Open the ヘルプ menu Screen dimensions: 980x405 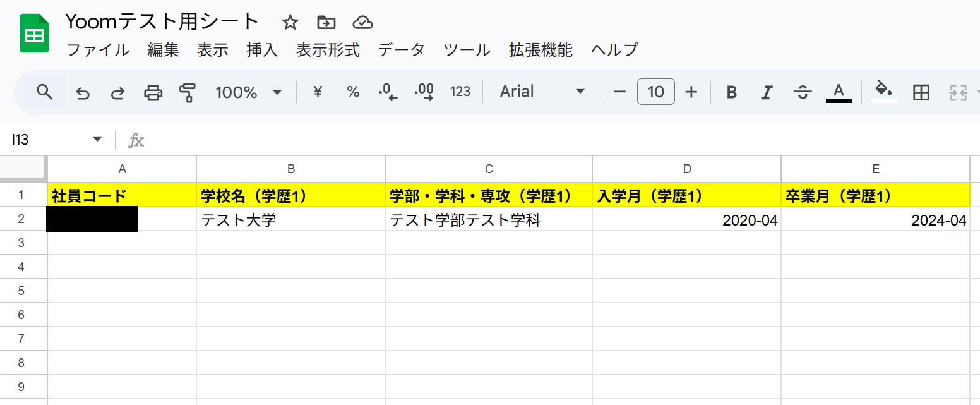pyautogui.click(x=614, y=50)
